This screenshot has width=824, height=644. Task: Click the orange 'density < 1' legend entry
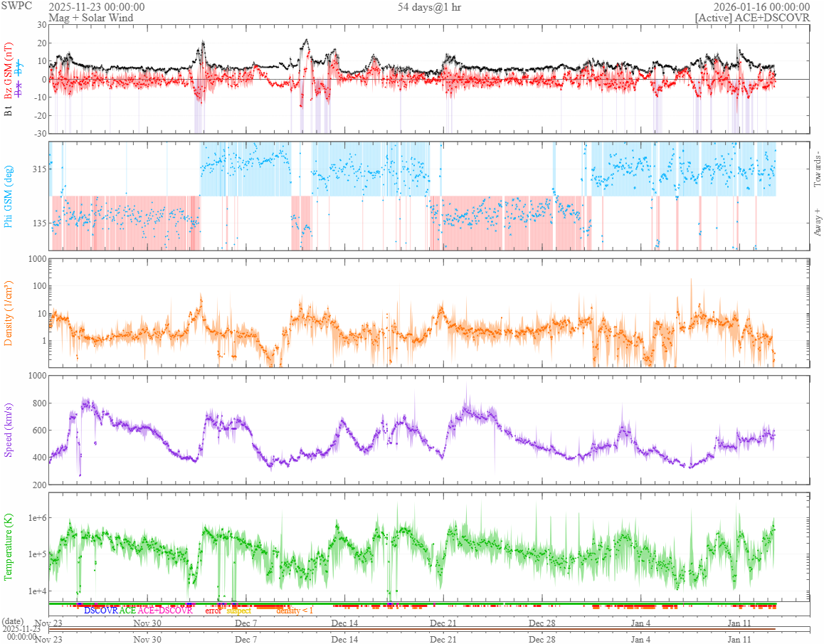295,611
